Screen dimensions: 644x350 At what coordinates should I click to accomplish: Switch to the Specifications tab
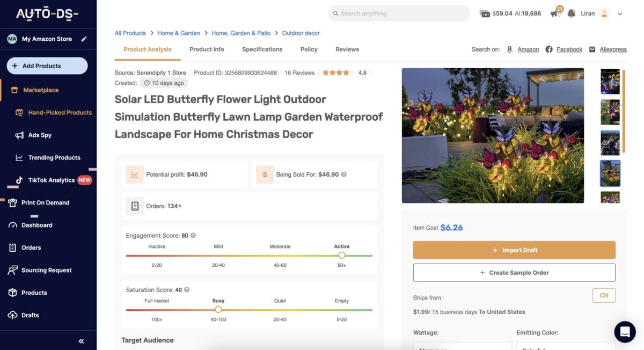tap(262, 49)
